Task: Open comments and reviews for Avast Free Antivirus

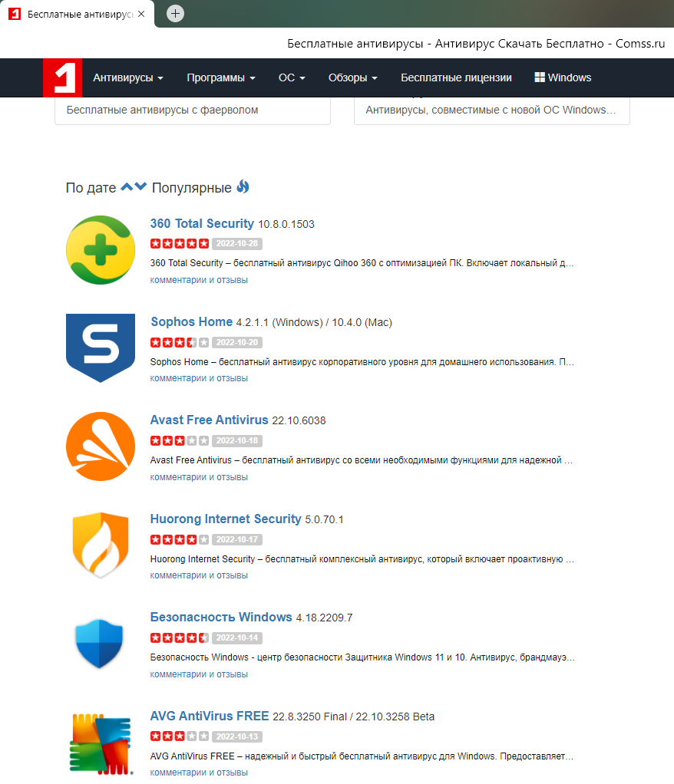Action: [x=199, y=477]
